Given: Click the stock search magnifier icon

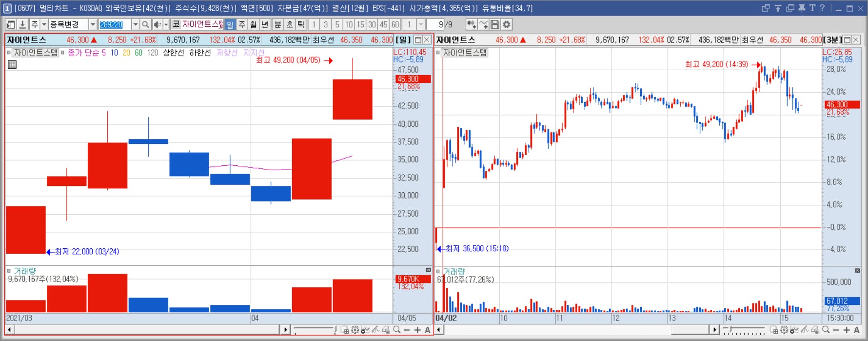Looking at the screenshot, I should point(145,24).
